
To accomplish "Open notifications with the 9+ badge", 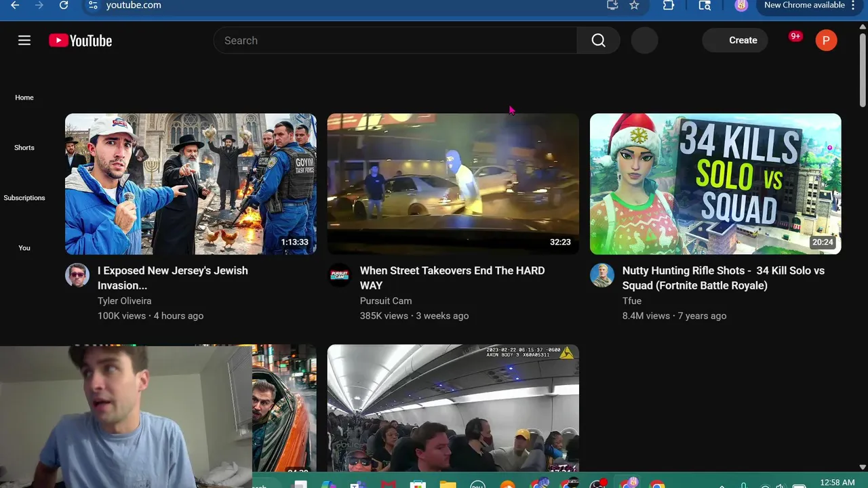I will point(795,37).
